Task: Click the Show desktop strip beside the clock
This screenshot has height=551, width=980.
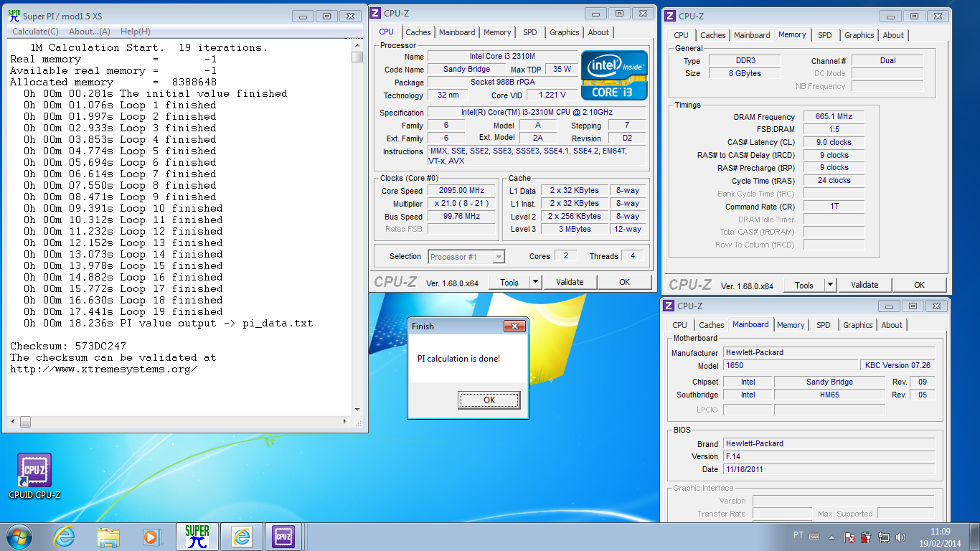Action: 975,536
